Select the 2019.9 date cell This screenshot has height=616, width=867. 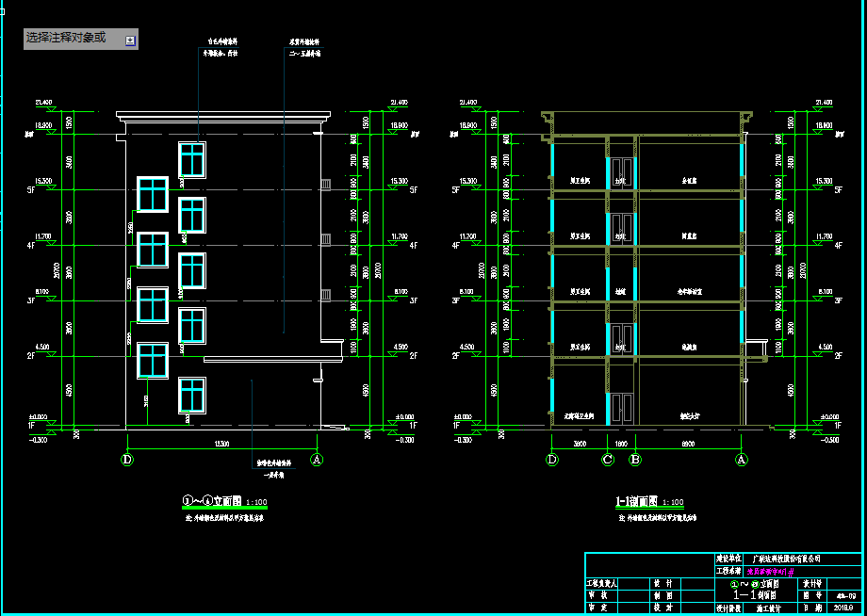pos(842,608)
